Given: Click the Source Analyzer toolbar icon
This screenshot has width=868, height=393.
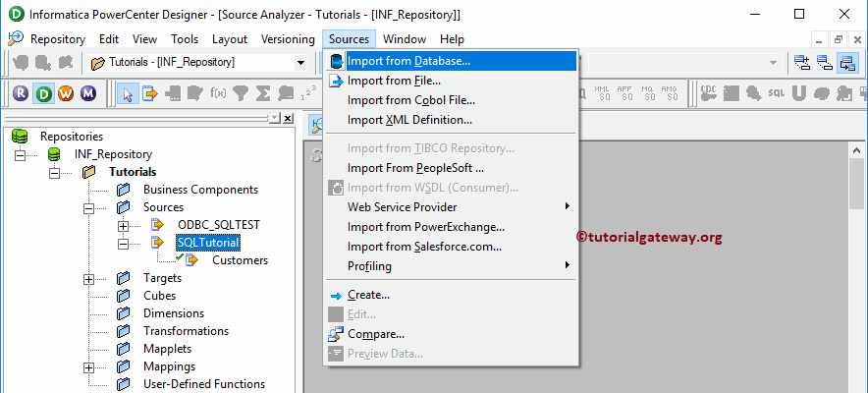Looking at the screenshot, I should [149, 94].
